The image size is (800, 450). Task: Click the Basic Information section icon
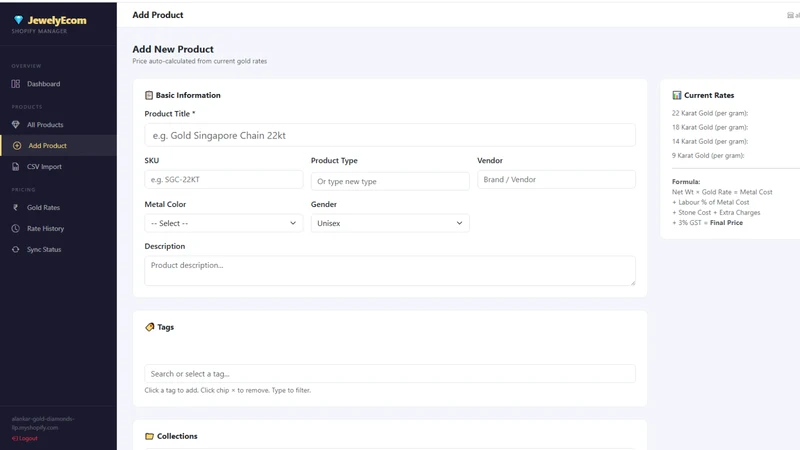(x=149, y=95)
